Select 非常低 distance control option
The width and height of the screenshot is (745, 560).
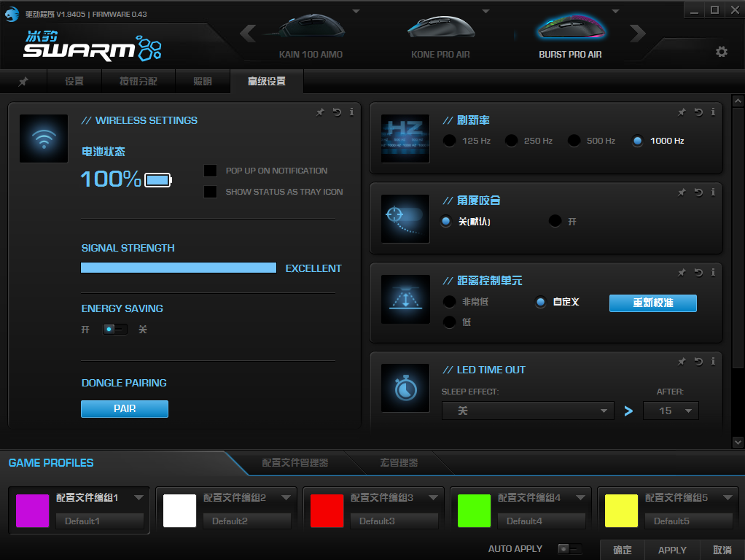(x=449, y=301)
